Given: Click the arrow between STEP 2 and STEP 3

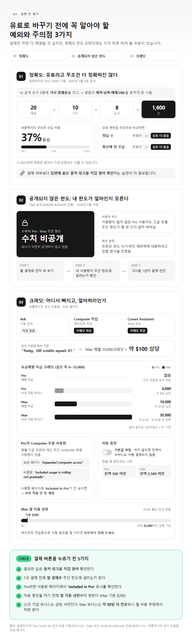Looking at the screenshot, I should click(x=124, y=271).
